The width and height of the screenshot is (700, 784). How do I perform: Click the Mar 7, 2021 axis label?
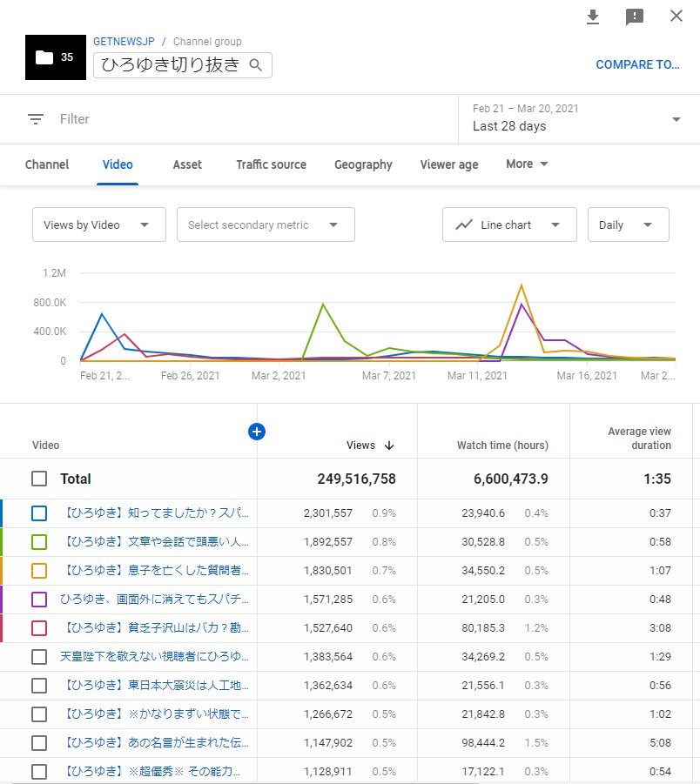[x=389, y=376]
